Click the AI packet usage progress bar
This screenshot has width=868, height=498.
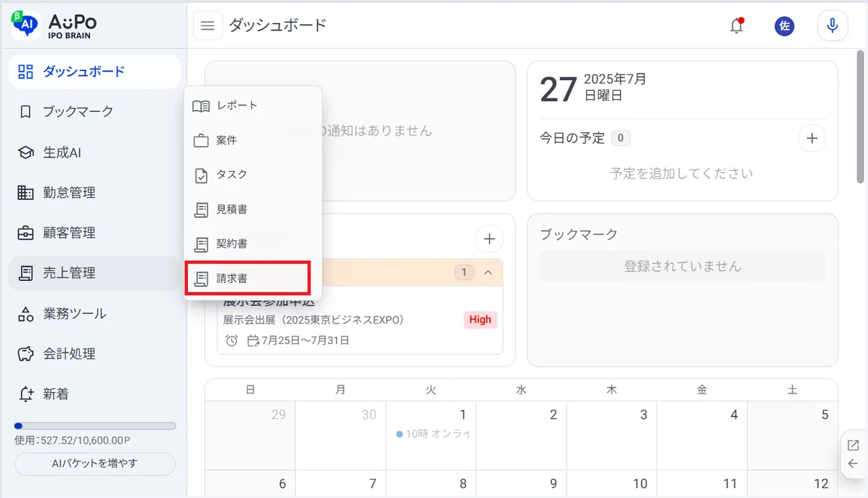95,426
